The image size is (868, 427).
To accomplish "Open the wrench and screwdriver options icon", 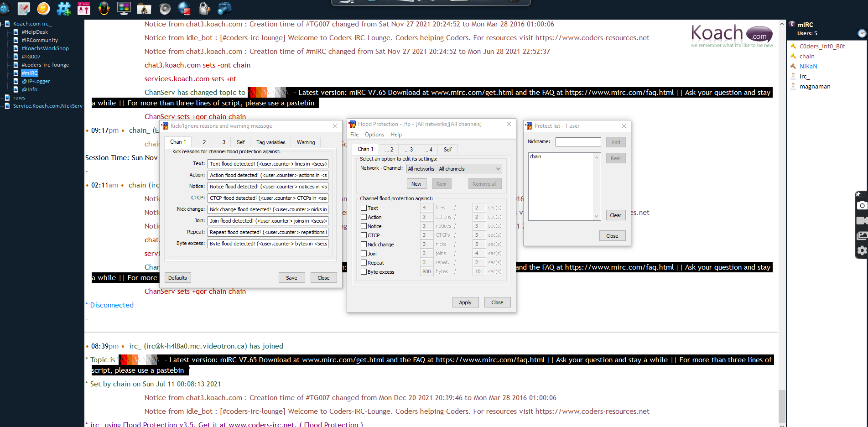I will coord(24,8).
